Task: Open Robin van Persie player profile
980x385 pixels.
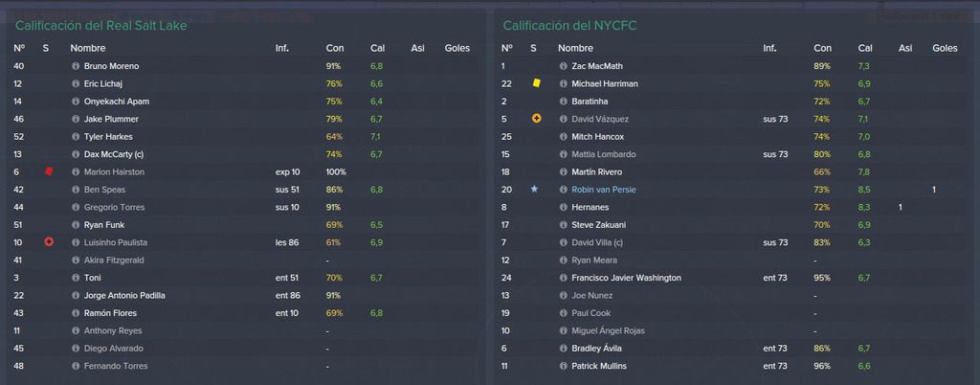Action: point(603,190)
